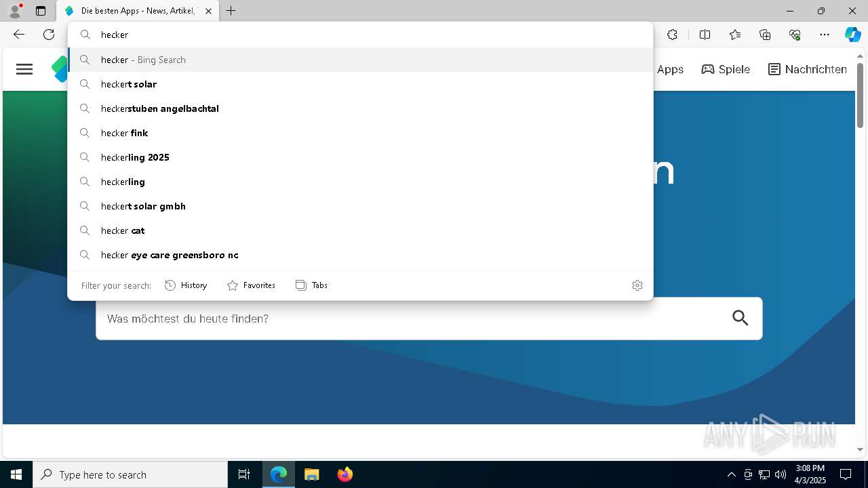Open the Spiele nav link
Screen dimensions: 868x488
[726, 69]
